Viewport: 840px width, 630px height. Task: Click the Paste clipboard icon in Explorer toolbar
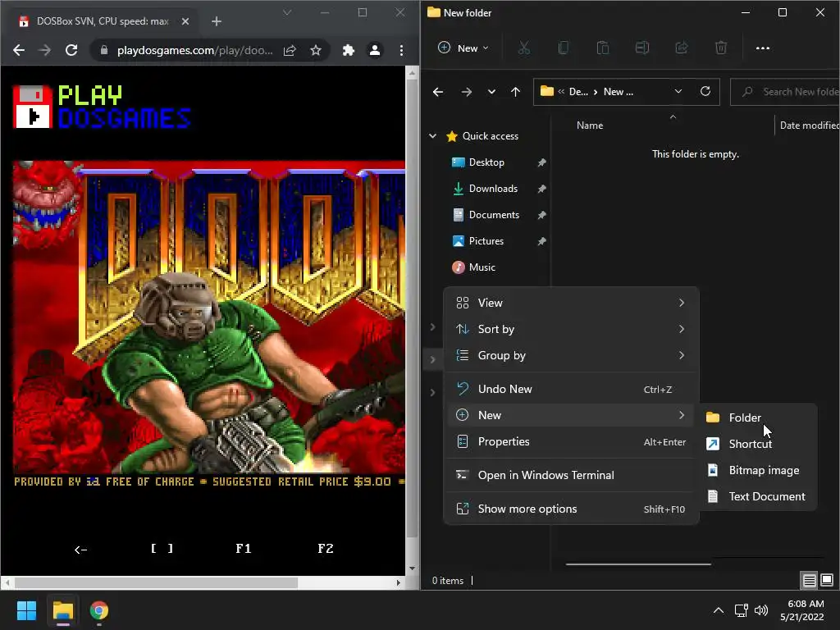(603, 48)
